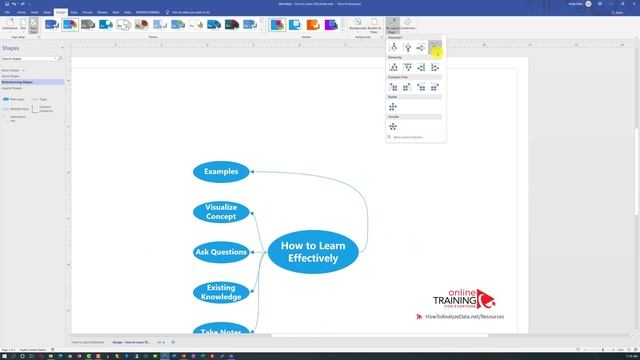Close the Re-Layout Page dropdown button
The height and width of the screenshot is (360, 640).
[x=393, y=25]
